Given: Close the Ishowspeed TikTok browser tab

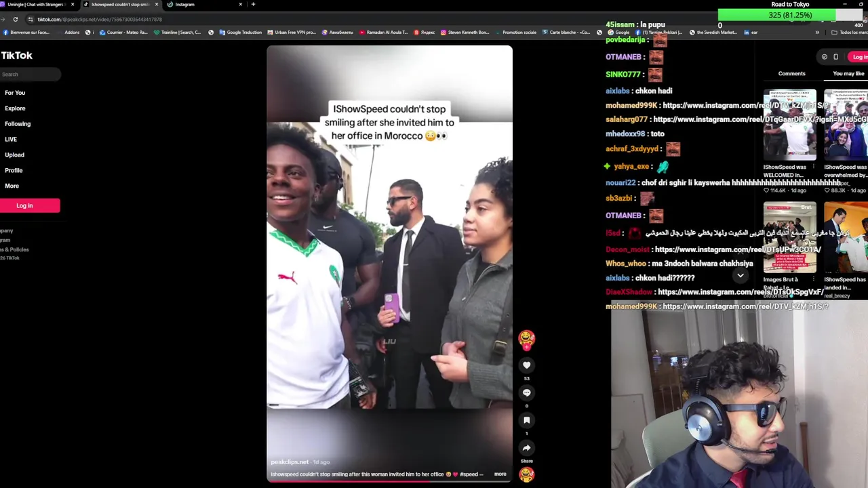Looking at the screenshot, I should pyautogui.click(x=157, y=4).
